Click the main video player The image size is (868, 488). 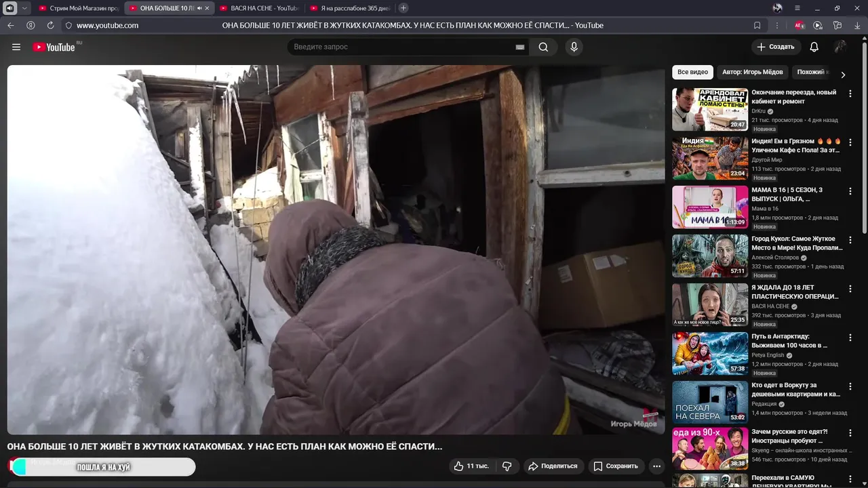click(x=336, y=249)
